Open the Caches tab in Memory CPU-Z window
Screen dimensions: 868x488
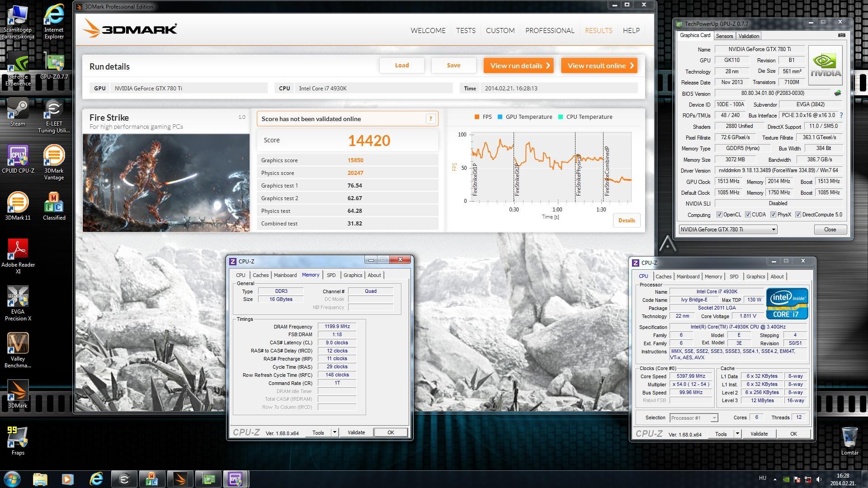260,275
